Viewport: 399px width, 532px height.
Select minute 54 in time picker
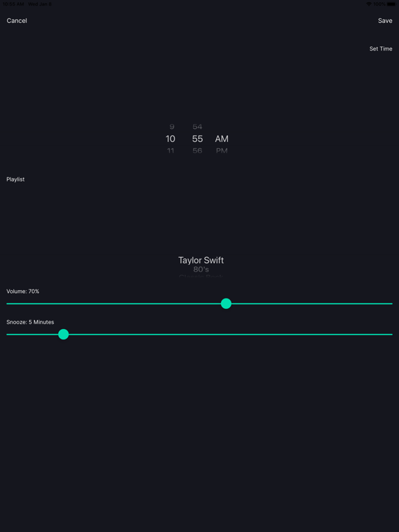(197, 127)
